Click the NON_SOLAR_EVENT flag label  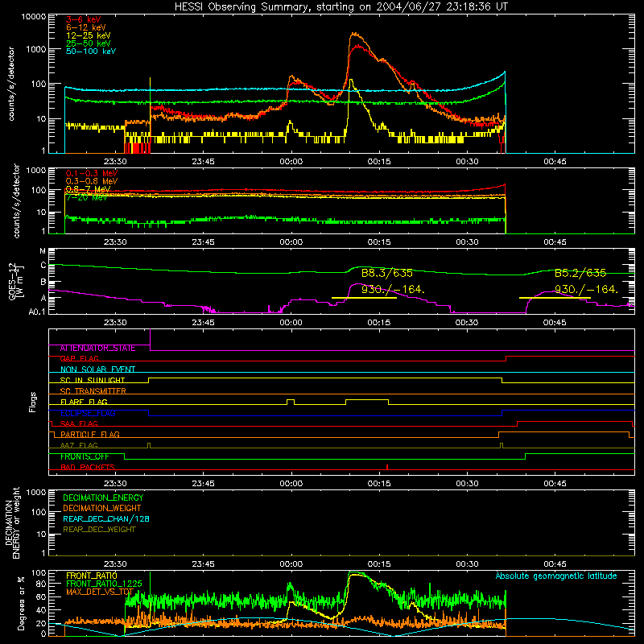tap(97, 369)
